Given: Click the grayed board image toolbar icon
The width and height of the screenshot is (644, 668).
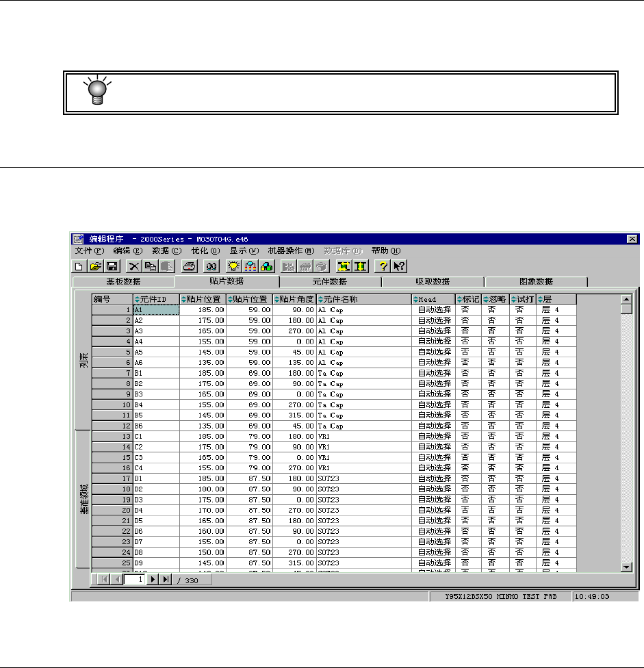Looking at the screenshot, I should (289, 267).
